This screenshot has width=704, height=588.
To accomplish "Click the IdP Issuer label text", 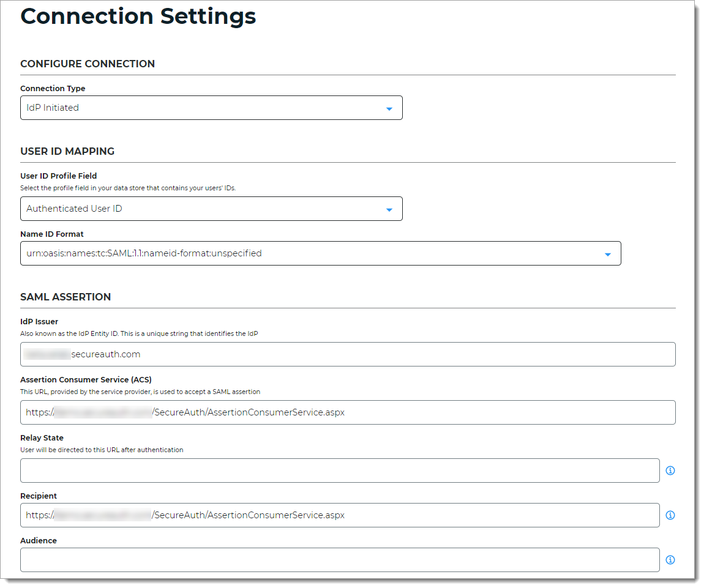I will pyautogui.click(x=39, y=321).
